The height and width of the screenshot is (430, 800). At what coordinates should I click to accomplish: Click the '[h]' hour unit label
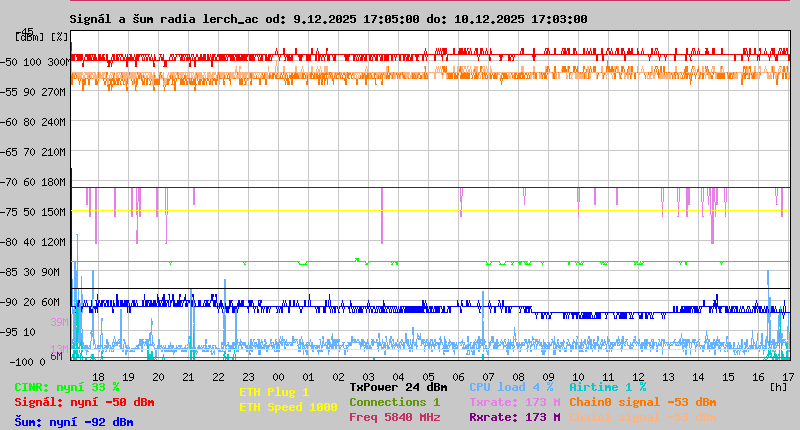779,387
